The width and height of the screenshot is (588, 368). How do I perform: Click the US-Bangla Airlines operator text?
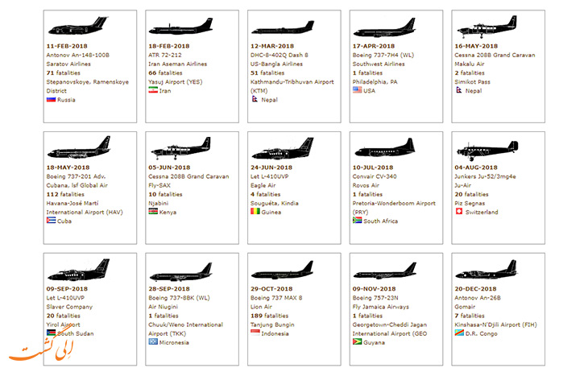point(276,64)
